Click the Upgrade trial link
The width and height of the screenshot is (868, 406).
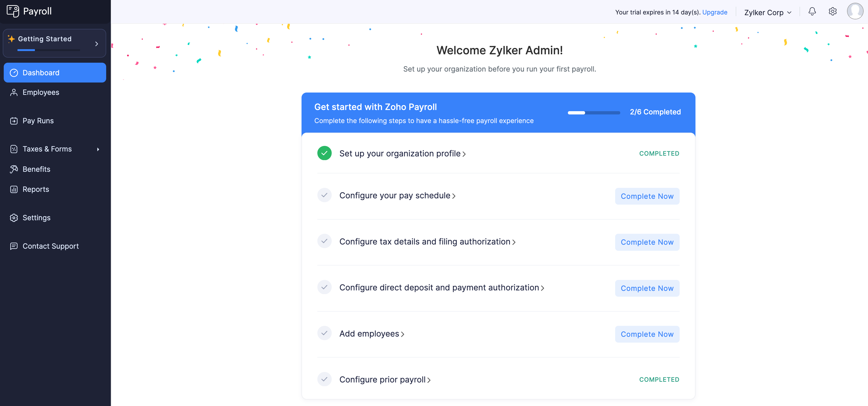714,12
